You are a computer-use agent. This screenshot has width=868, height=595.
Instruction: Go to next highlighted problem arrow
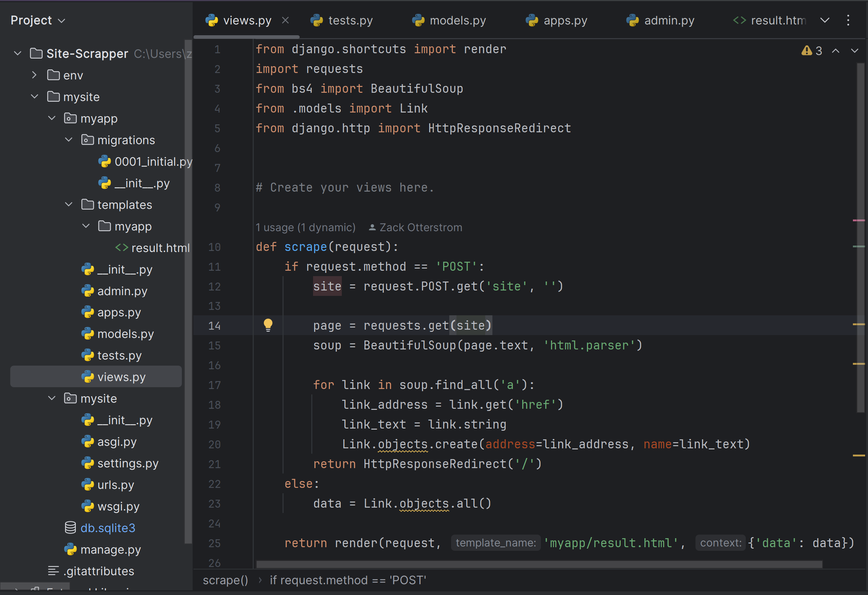(855, 51)
